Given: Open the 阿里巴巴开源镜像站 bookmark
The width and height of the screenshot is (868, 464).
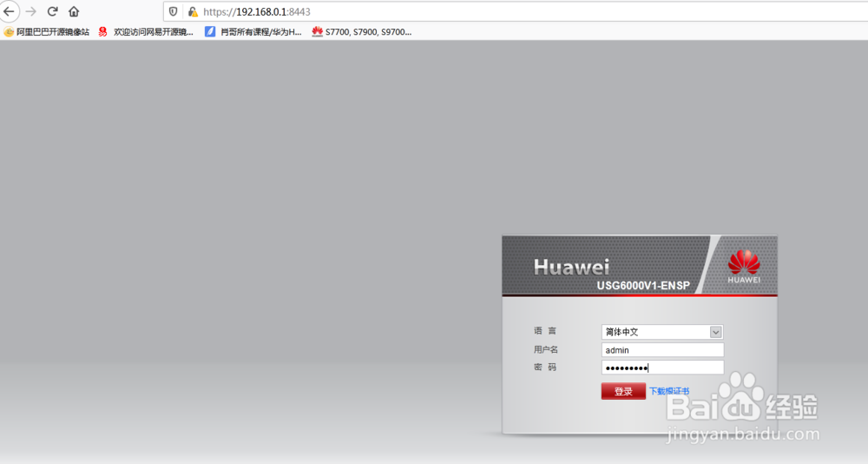Looking at the screenshot, I should tap(47, 32).
